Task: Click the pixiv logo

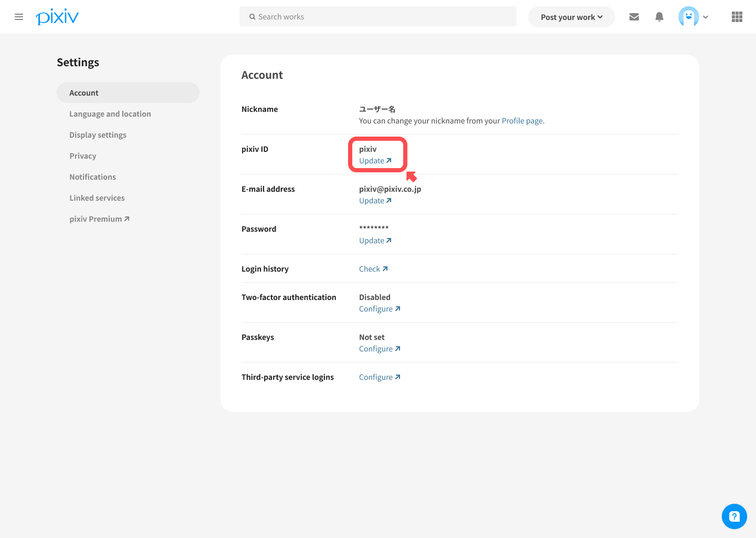Action: [x=57, y=16]
